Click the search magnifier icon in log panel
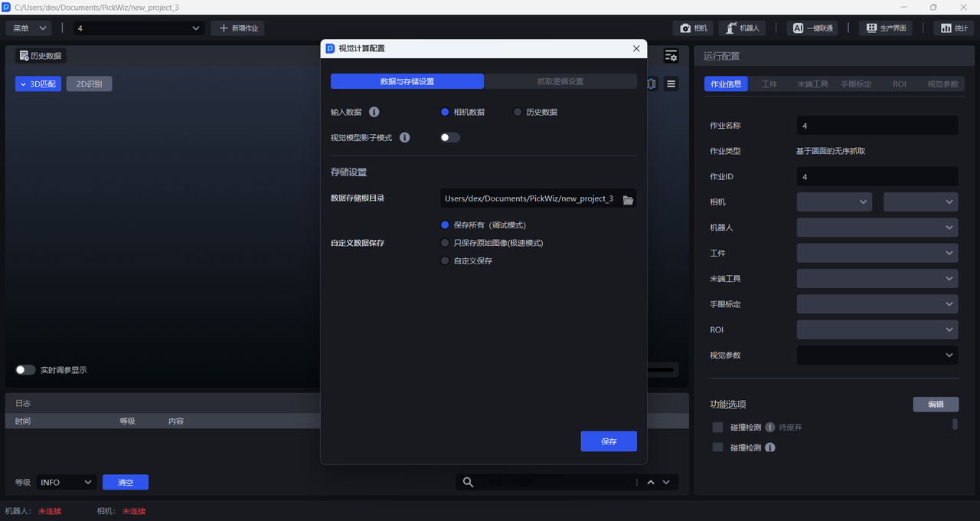The image size is (980, 521). [x=469, y=482]
